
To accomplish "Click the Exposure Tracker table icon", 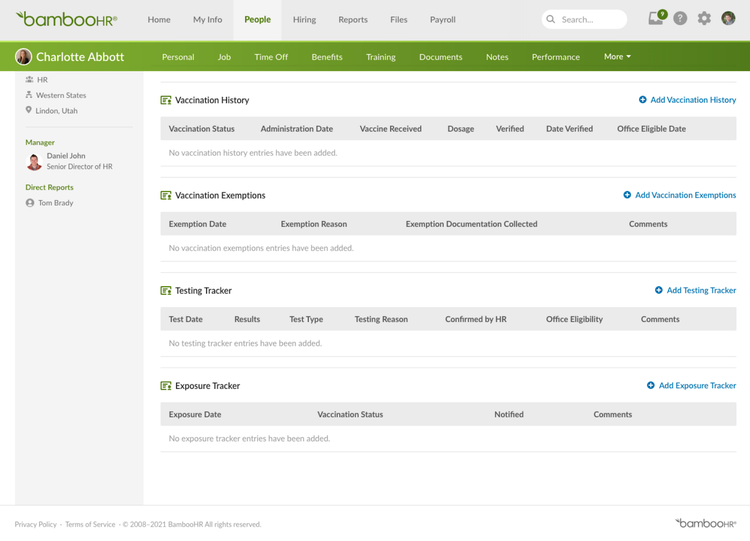I will [165, 386].
